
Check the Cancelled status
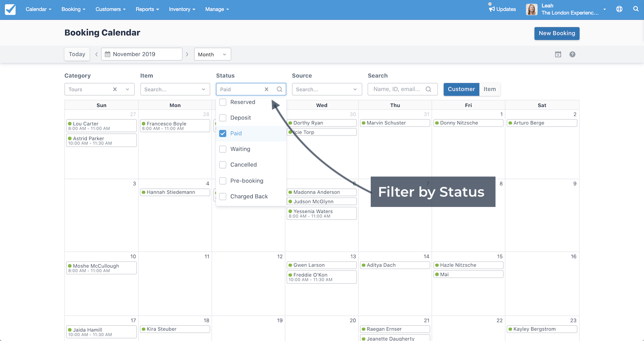tap(223, 164)
